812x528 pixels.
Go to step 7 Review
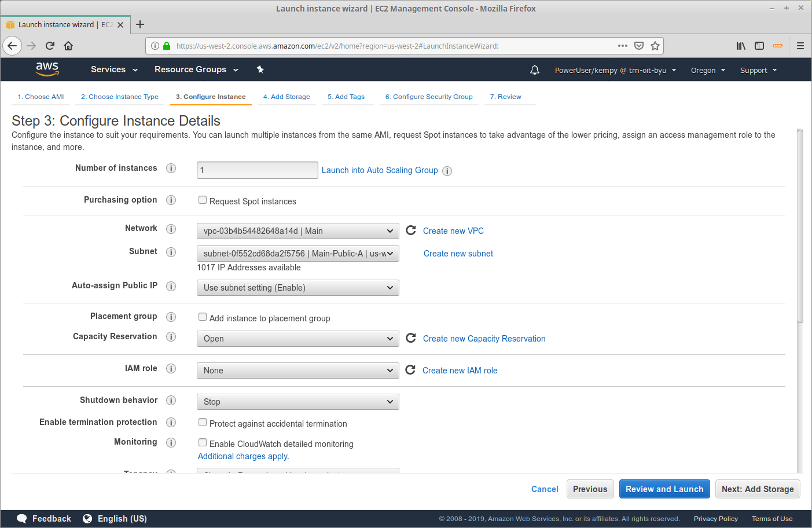[506, 97]
